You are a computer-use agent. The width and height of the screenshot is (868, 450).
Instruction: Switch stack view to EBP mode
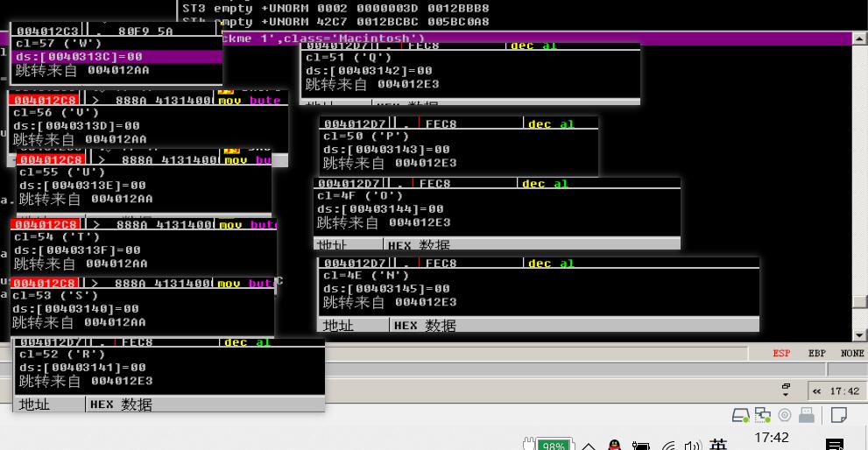[x=816, y=353]
